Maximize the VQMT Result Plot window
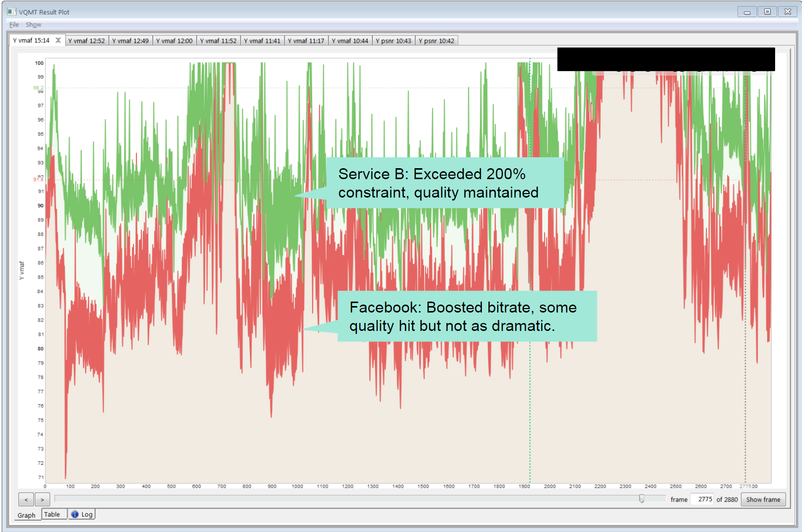 pos(767,11)
